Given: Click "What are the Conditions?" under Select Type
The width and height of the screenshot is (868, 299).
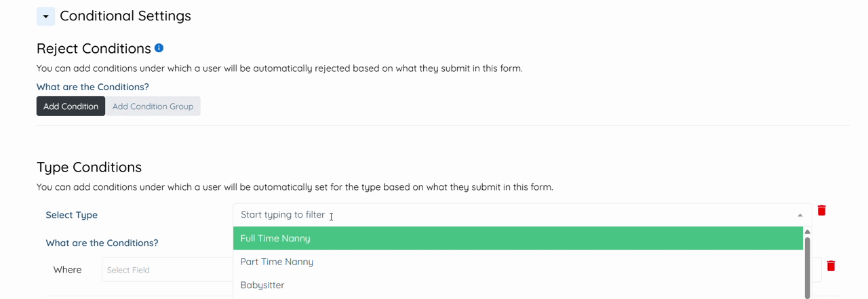Looking at the screenshot, I should coord(102,243).
